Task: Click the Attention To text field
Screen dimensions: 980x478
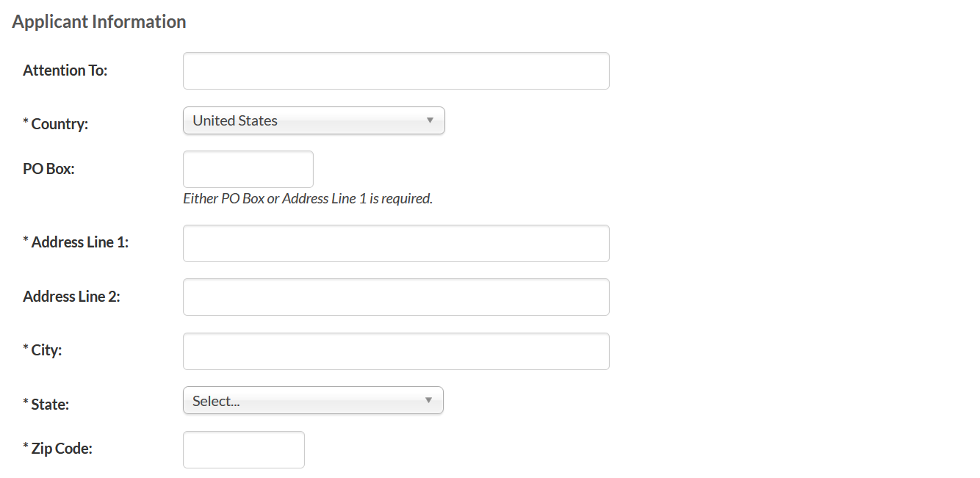Action: pyautogui.click(x=396, y=71)
